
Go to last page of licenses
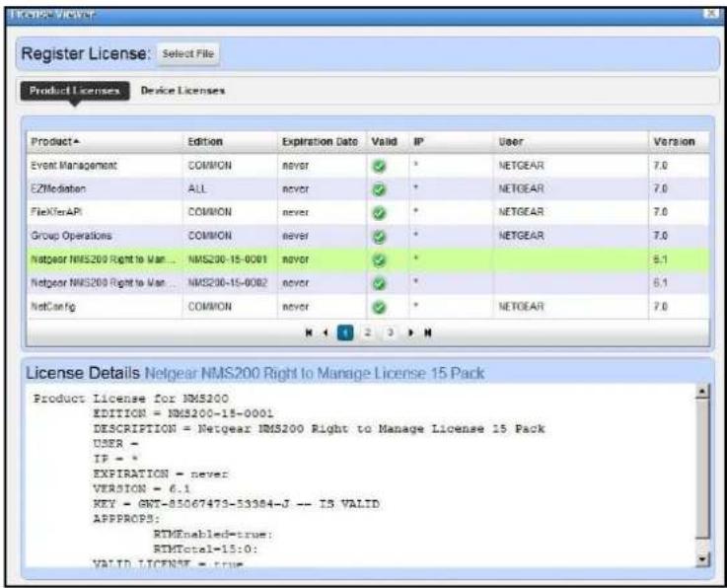tap(428, 332)
